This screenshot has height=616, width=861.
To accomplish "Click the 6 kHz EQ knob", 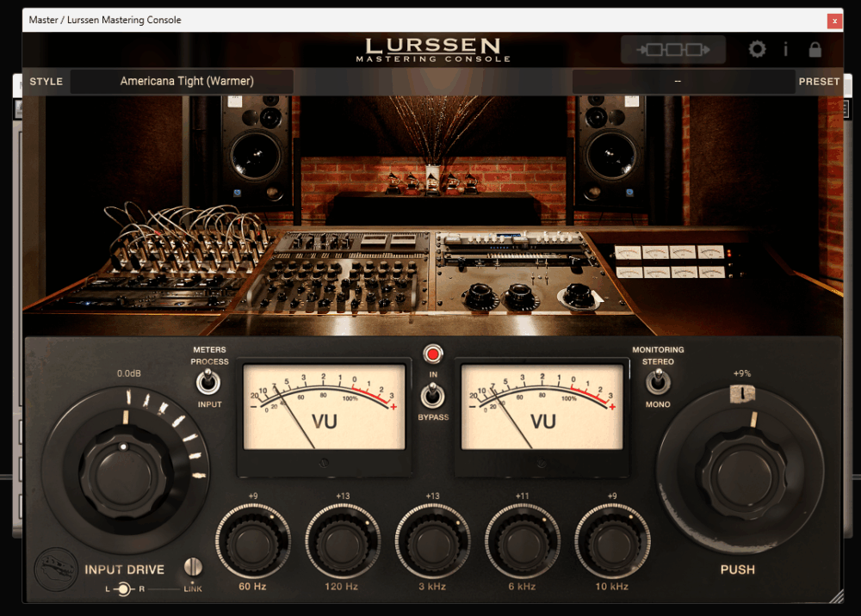I will point(523,541).
